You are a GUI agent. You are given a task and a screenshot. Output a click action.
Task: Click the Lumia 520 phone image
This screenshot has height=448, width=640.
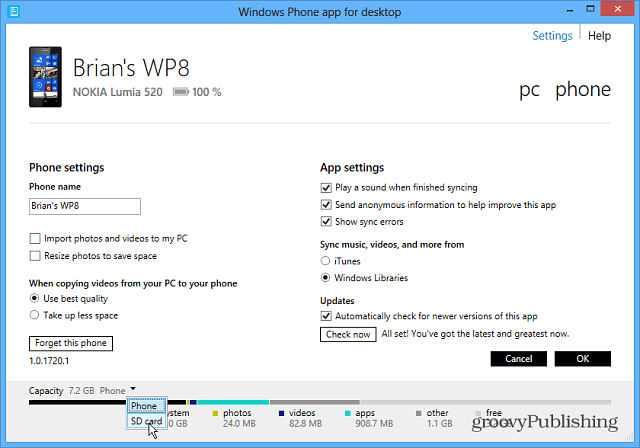[45, 77]
